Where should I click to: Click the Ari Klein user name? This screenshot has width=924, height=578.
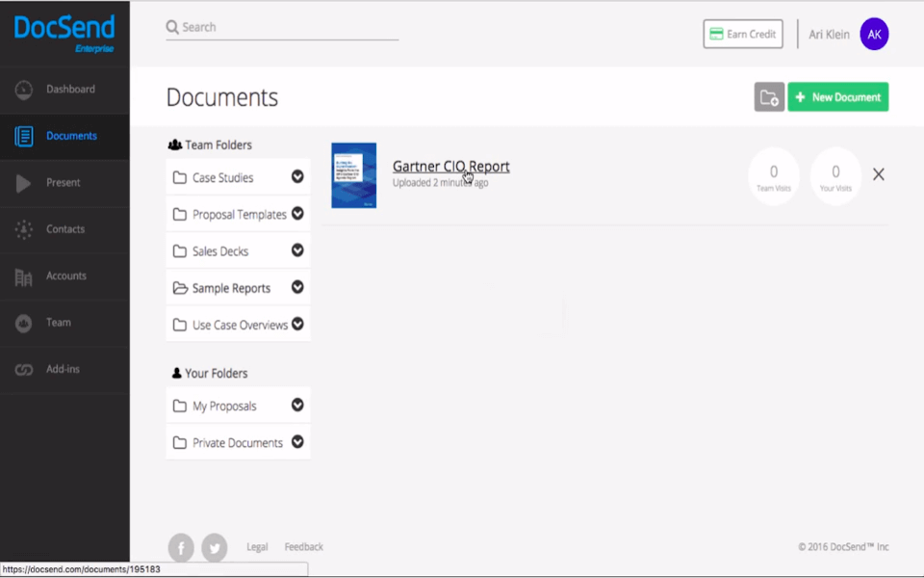coord(829,35)
